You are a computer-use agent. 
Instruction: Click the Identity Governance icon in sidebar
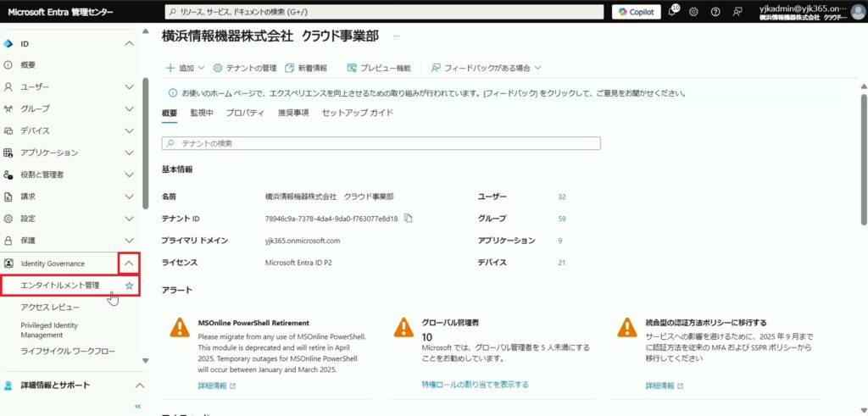coord(8,263)
